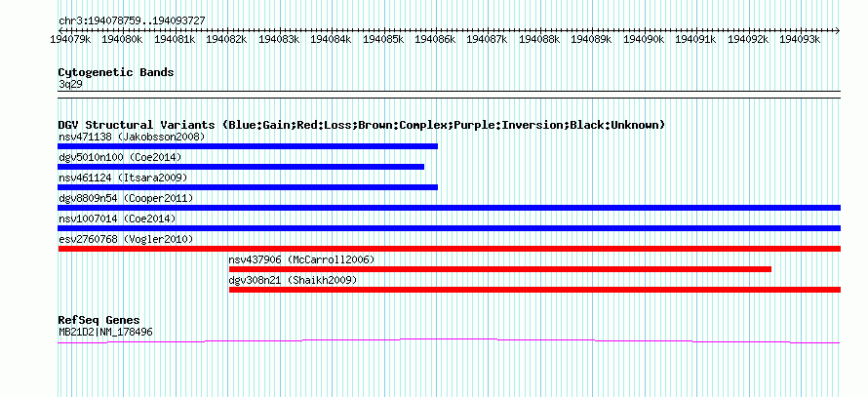Click the 194084k ruler label
This screenshot has height=397, width=868.
pyautogui.click(x=331, y=39)
